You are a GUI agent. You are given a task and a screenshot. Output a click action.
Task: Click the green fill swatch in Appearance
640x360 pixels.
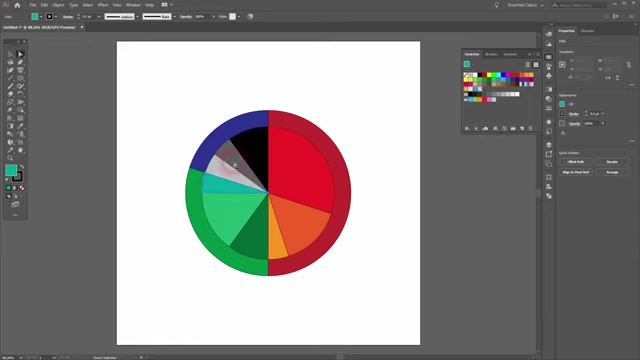point(562,104)
